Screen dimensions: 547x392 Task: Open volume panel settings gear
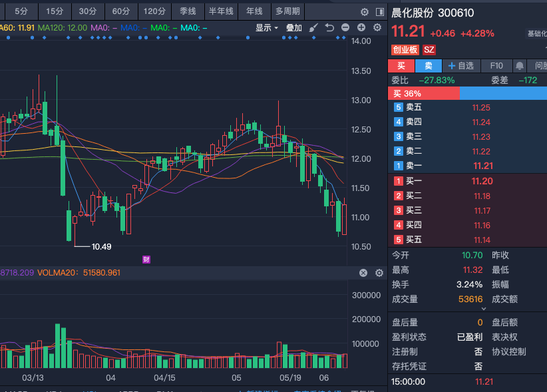(379, 273)
